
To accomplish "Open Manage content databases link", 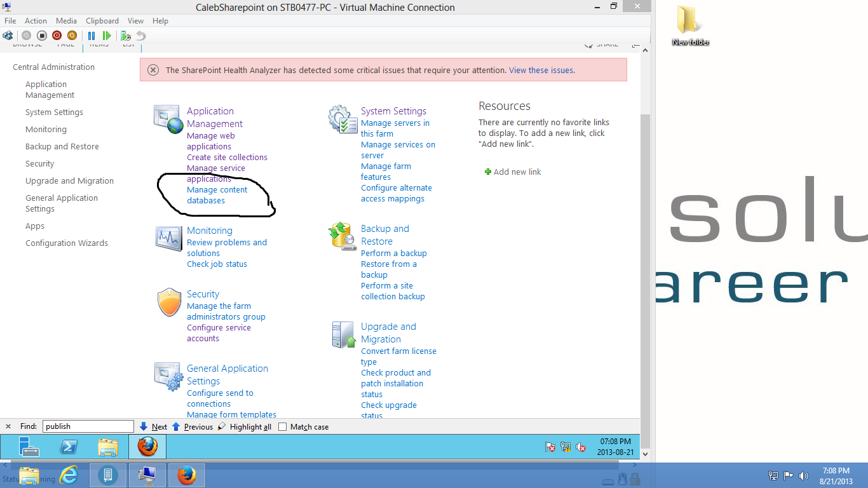I will coord(217,195).
